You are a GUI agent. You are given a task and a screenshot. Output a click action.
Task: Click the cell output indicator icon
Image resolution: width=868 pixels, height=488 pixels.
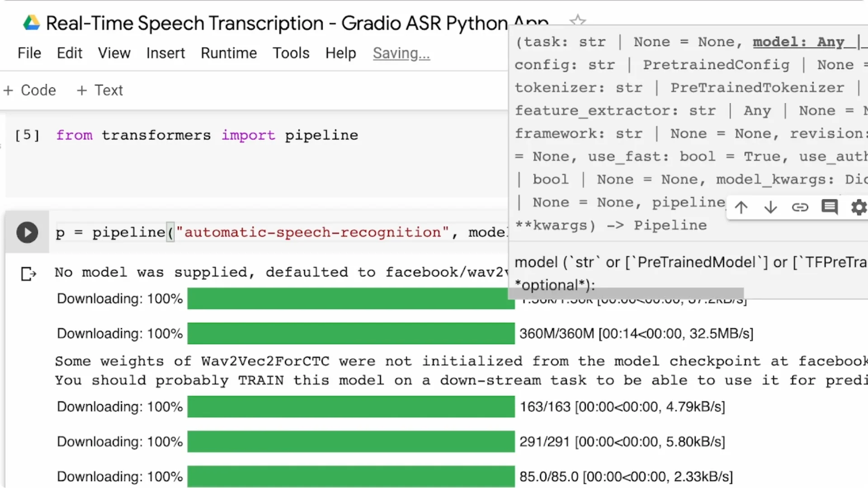pos(28,274)
